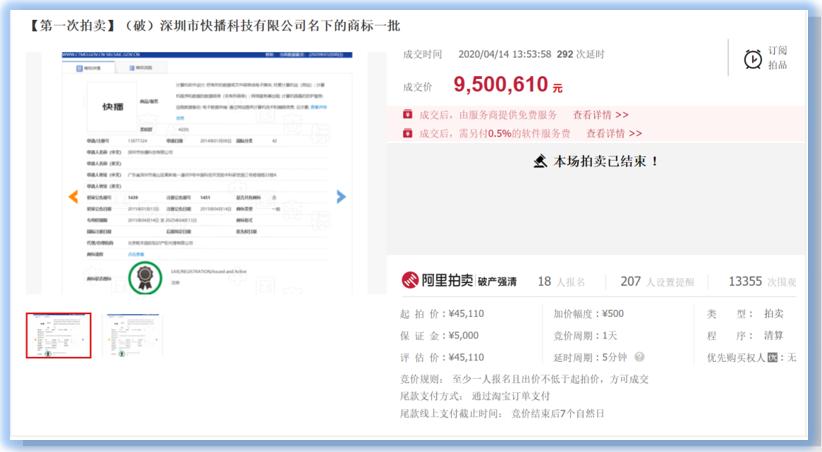Viewport: 822px width, 452px height.
Task: Open 查看详情 link for software service fee
Action: 614,133
